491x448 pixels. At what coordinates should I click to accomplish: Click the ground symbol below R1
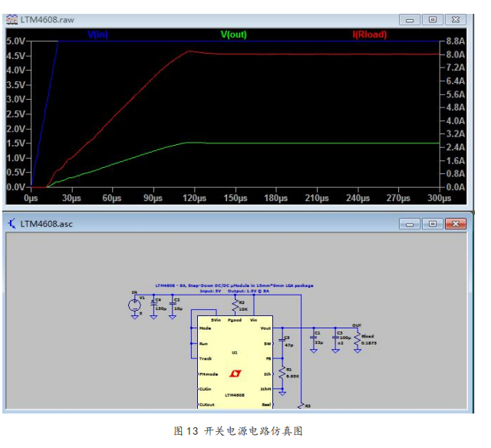tap(282, 393)
